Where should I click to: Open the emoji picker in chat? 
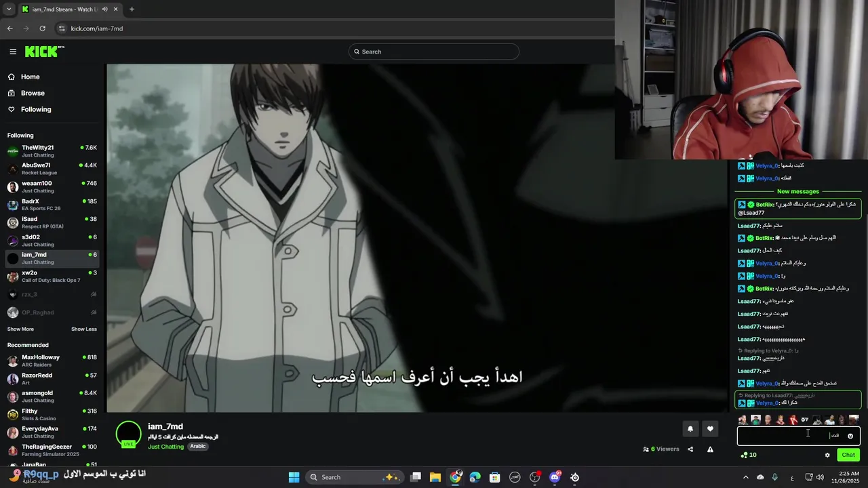tap(850, 436)
